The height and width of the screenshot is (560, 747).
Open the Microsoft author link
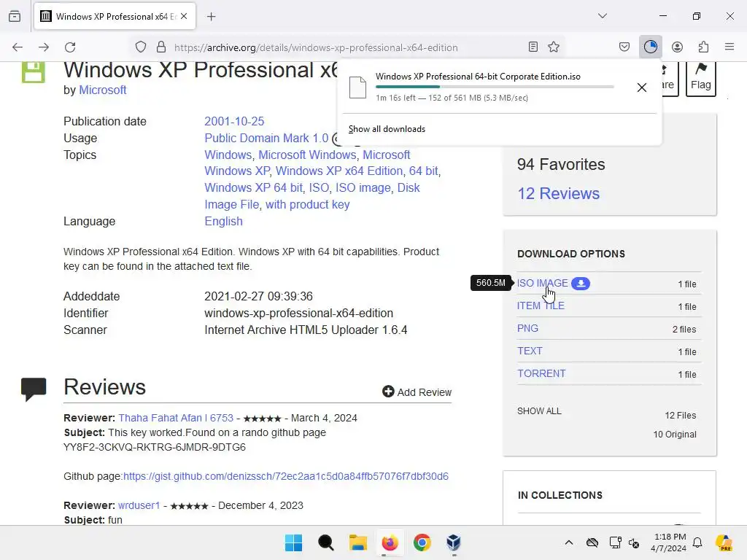click(x=102, y=90)
